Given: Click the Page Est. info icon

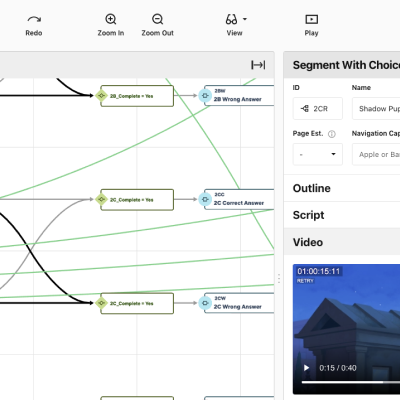Looking at the screenshot, I should 332,134.
